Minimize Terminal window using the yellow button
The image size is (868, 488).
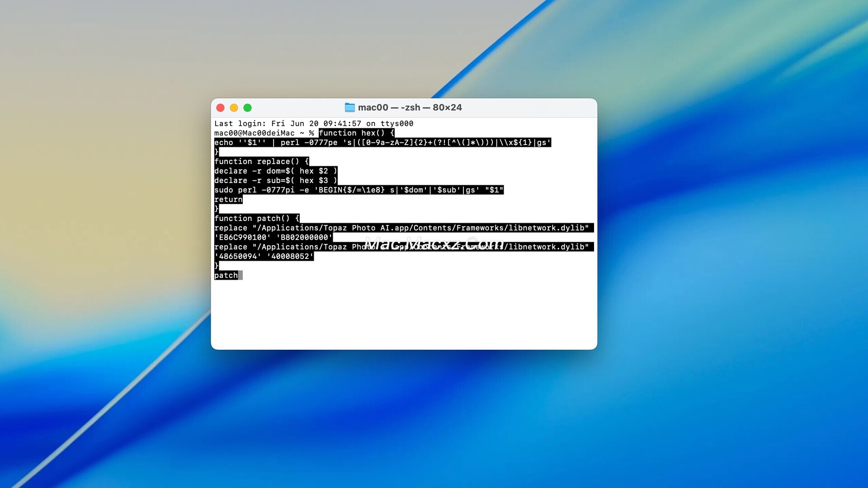click(x=234, y=108)
